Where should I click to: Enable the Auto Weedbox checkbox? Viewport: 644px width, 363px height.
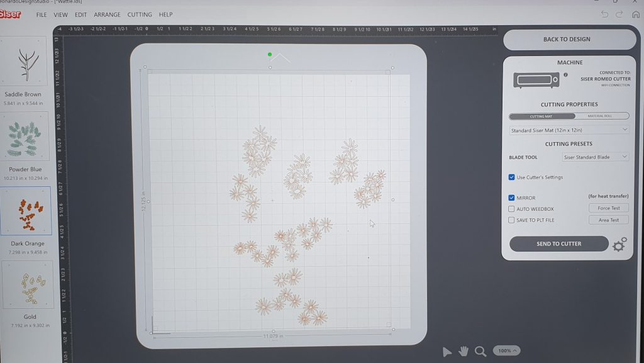(x=511, y=209)
